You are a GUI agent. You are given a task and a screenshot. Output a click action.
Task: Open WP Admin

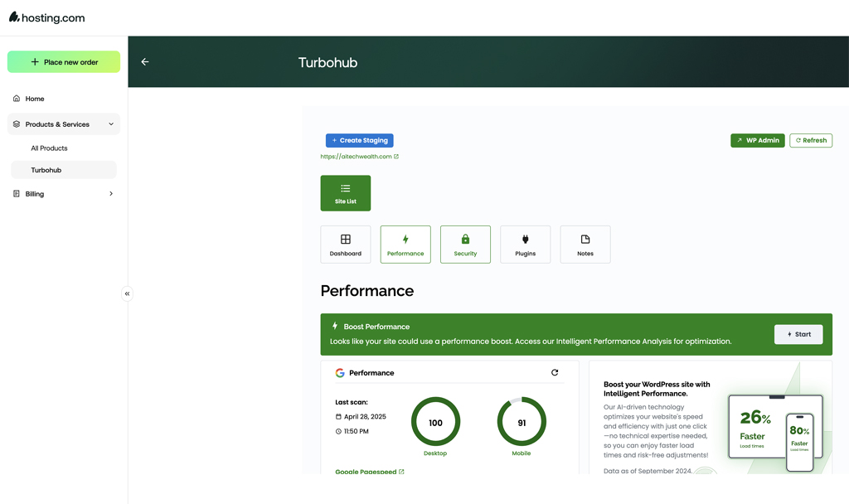pos(758,140)
